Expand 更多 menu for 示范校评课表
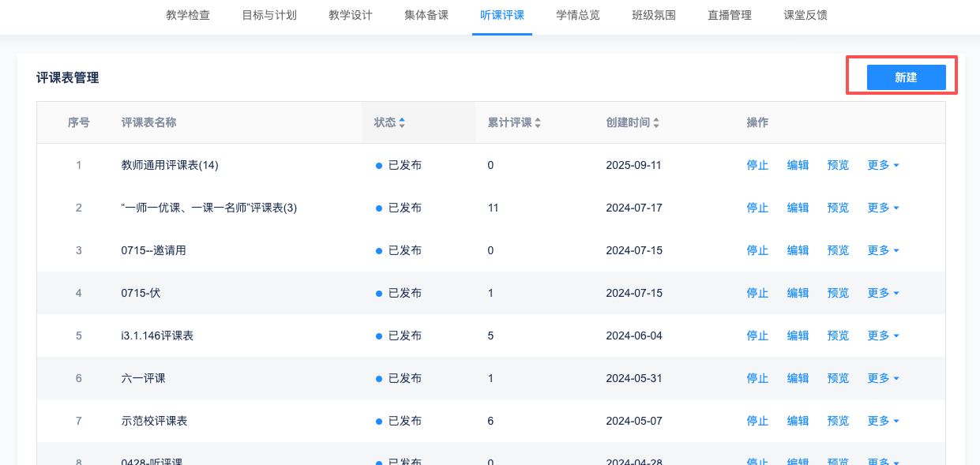The image size is (980, 465). (x=883, y=421)
